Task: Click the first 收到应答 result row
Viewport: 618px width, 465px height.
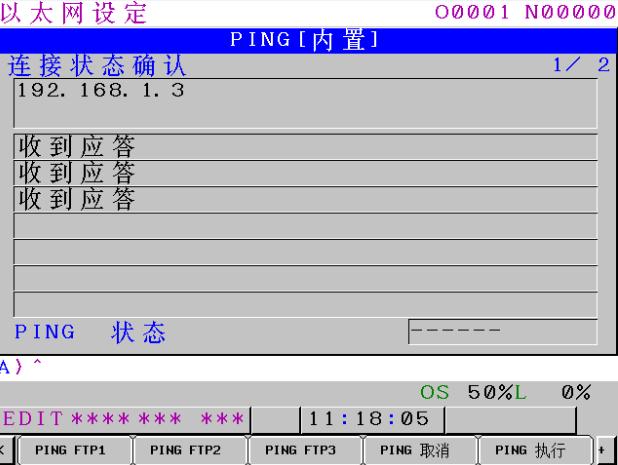Action: [305, 147]
